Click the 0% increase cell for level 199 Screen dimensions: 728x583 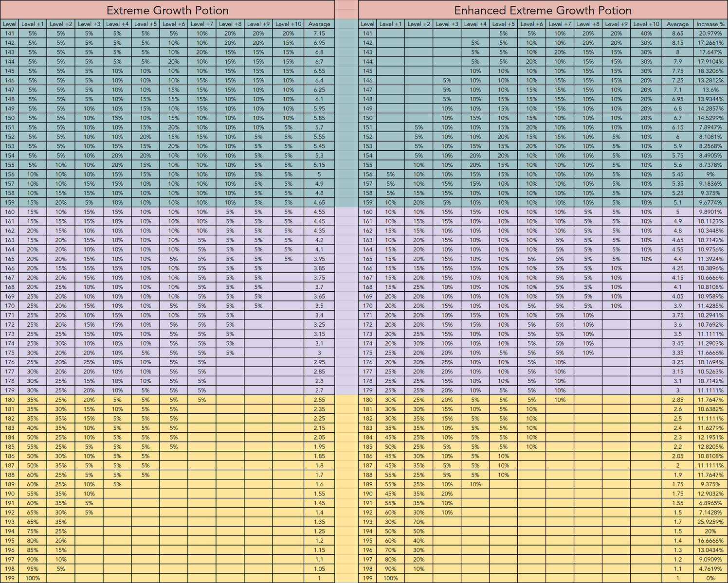(x=710, y=578)
